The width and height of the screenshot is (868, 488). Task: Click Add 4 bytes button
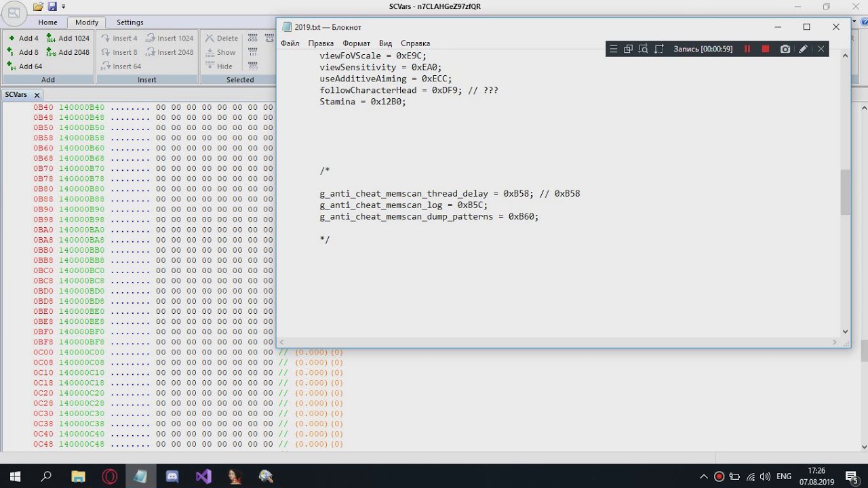tap(23, 39)
